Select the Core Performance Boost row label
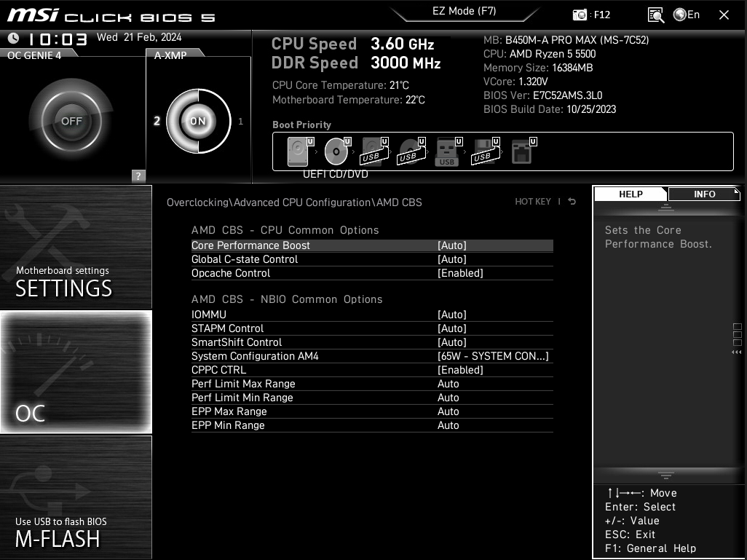 tap(250, 245)
